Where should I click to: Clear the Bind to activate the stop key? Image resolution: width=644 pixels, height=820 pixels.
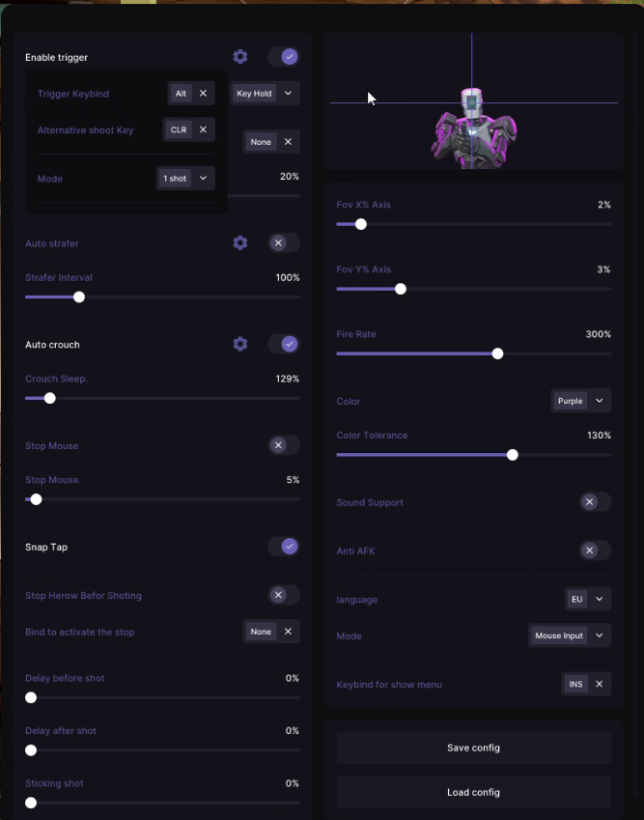(x=288, y=632)
